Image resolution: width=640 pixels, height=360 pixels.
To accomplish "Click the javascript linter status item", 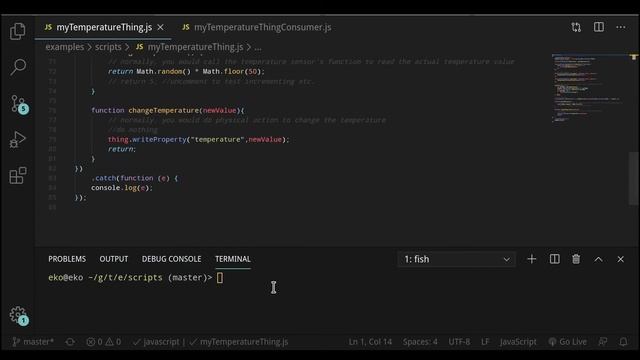I will 158,342.
